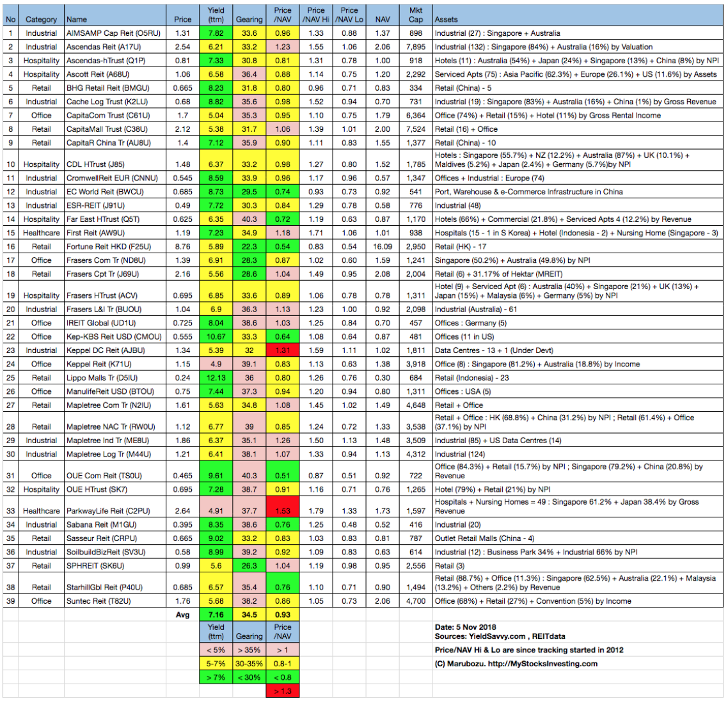The height and width of the screenshot is (706, 728).
Task: Click the MyStocksInvesting.com copyright line
Action: 516,664
